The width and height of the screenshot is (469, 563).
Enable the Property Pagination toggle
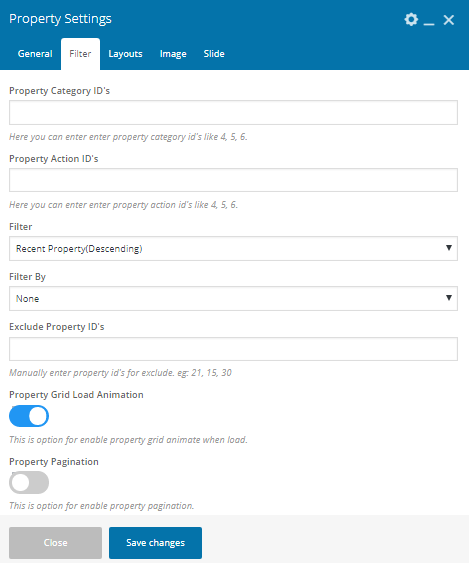click(x=29, y=483)
